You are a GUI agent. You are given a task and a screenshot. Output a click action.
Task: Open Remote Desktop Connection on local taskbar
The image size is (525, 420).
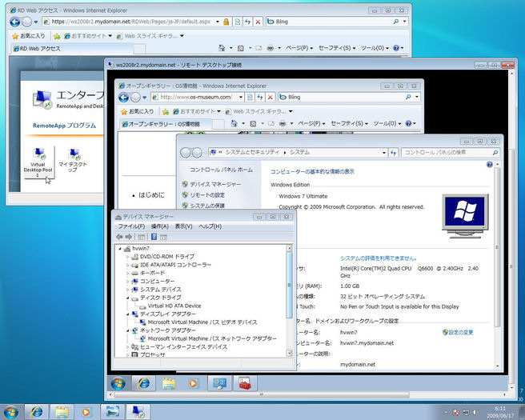(x=138, y=412)
